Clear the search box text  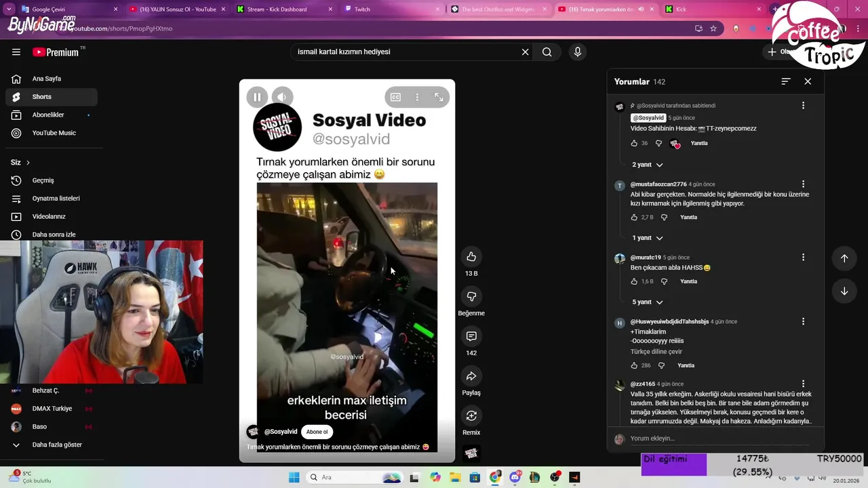click(525, 52)
